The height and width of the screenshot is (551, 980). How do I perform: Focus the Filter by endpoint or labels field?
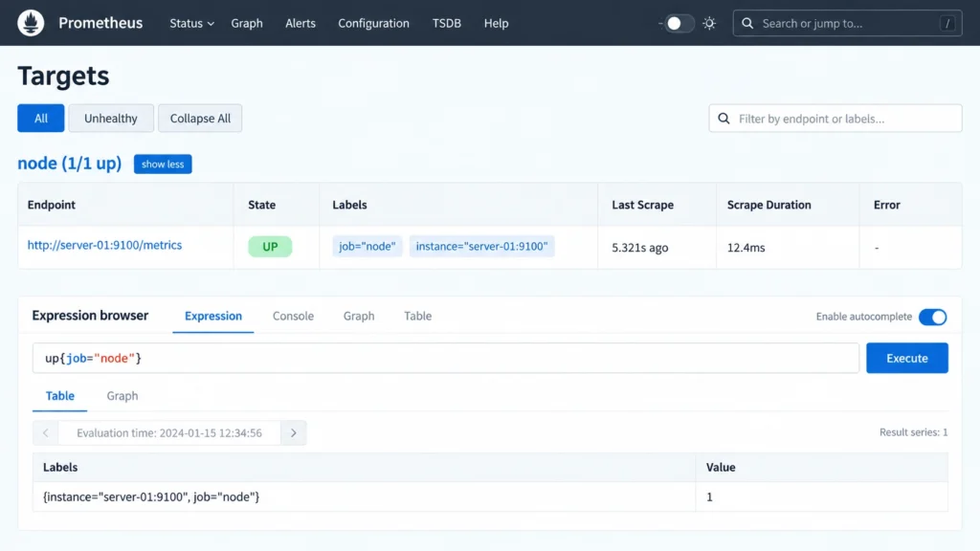(835, 119)
